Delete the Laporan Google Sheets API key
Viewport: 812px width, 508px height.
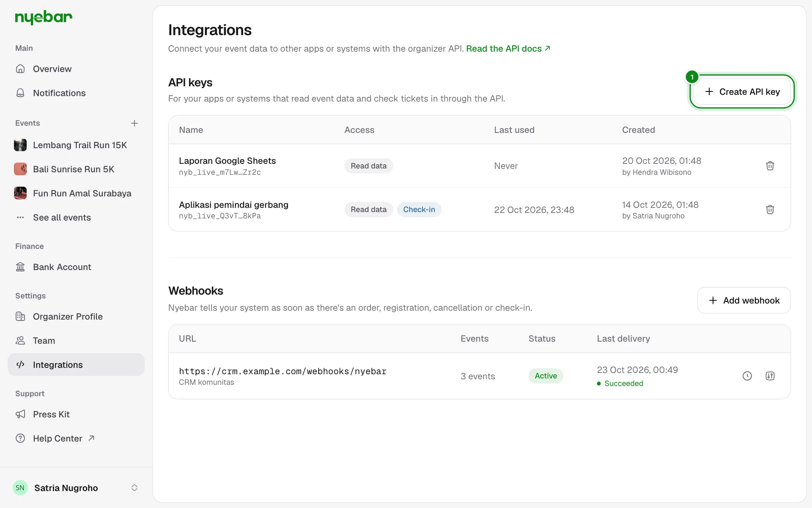point(770,166)
